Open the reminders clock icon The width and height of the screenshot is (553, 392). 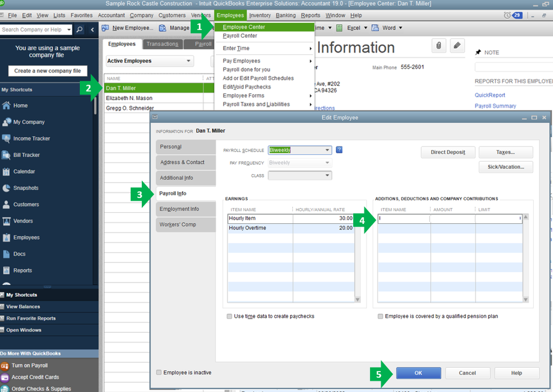pos(507,15)
